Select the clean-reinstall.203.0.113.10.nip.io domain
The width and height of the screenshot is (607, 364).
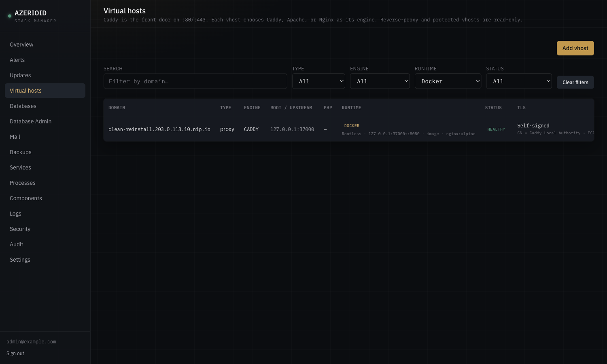[159, 129]
